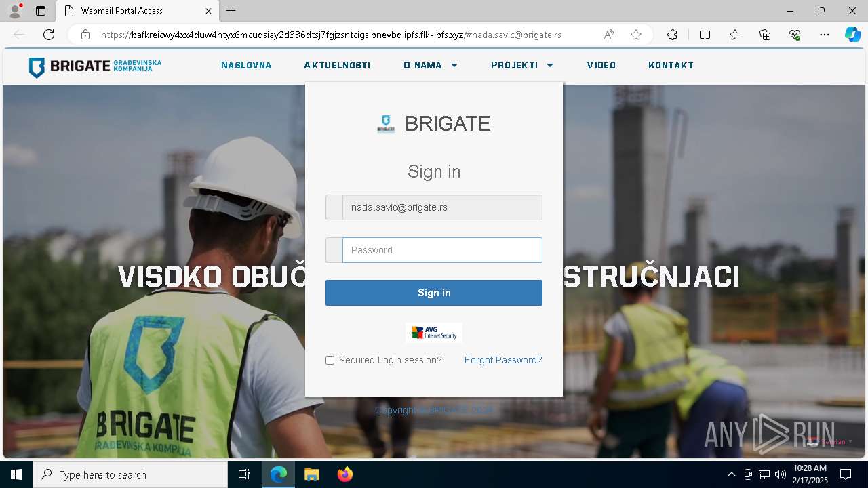This screenshot has height=488, width=868.
Task: Add this page to favorites star
Action: point(636,35)
